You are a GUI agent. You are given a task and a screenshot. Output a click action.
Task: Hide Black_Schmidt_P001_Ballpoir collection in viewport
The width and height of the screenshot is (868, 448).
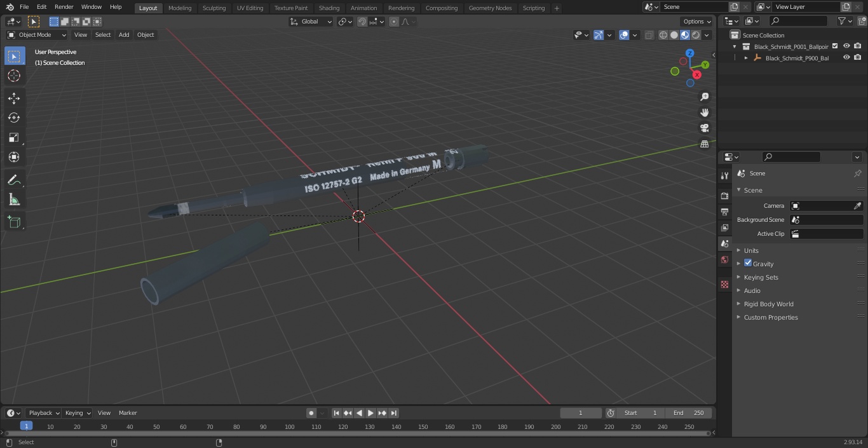tap(846, 46)
